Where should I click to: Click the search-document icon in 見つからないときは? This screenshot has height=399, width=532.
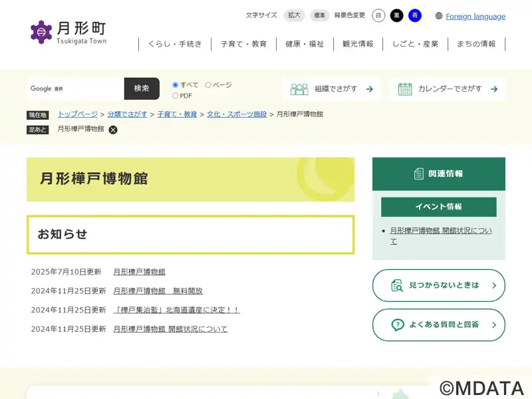click(x=397, y=285)
